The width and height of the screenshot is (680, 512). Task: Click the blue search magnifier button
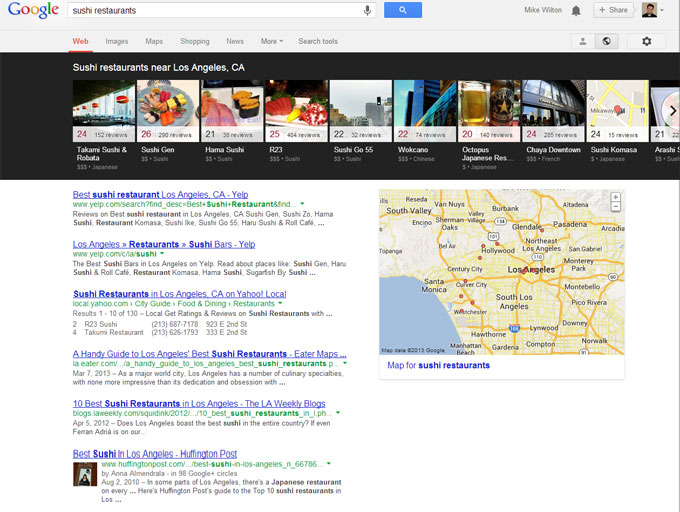pos(402,10)
